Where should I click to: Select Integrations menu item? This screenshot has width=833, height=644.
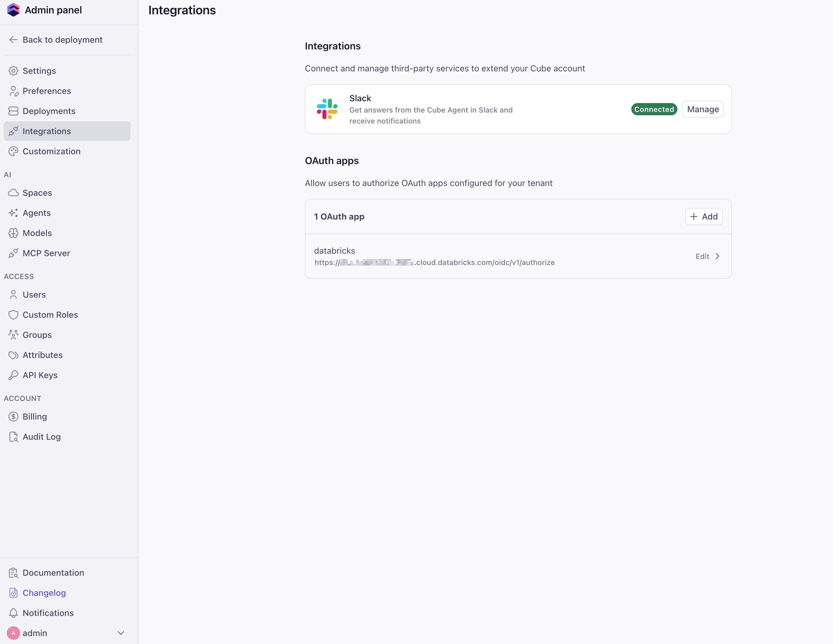point(67,131)
